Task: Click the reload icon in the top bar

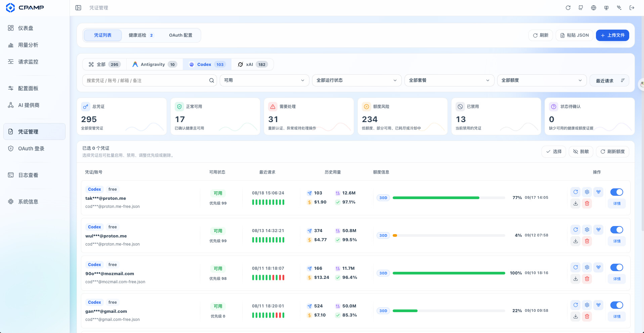Action: click(x=568, y=8)
